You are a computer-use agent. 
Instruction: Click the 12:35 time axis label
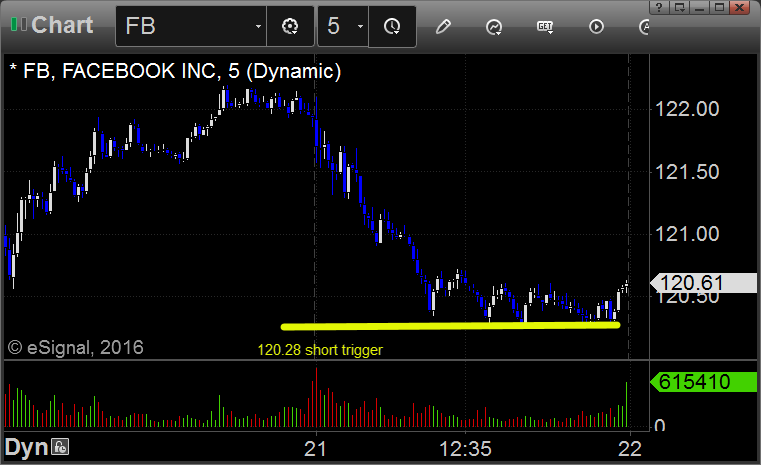point(465,449)
